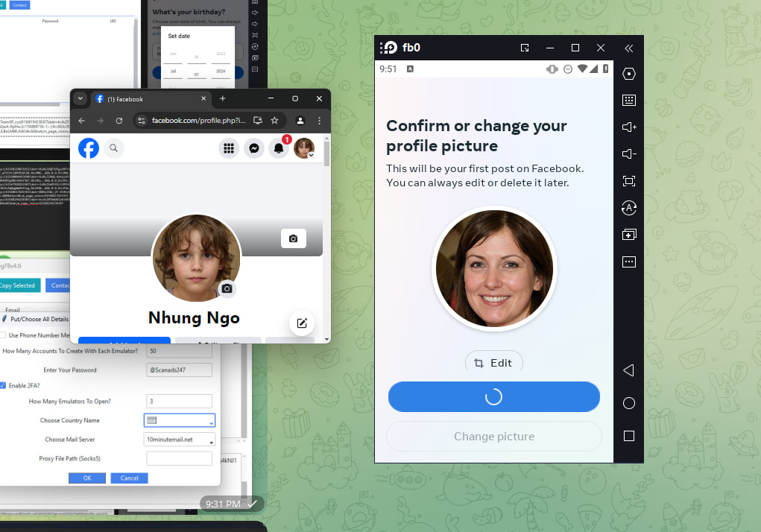Screen dimensions: 761x532
Task: Decrease volume in the emulator sidebar
Action: pyautogui.click(x=628, y=154)
